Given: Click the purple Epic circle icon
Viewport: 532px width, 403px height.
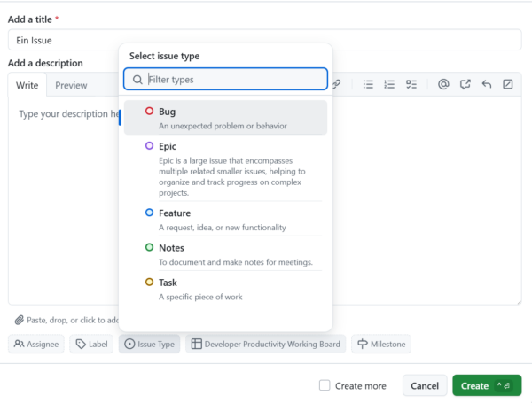Looking at the screenshot, I should 149,146.
